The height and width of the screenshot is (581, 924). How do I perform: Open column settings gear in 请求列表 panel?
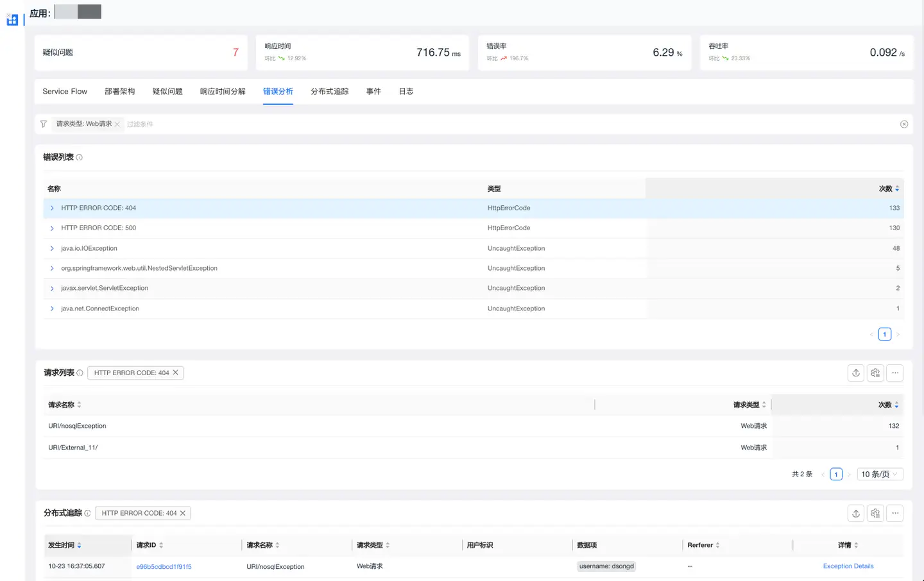[x=875, y=373]
